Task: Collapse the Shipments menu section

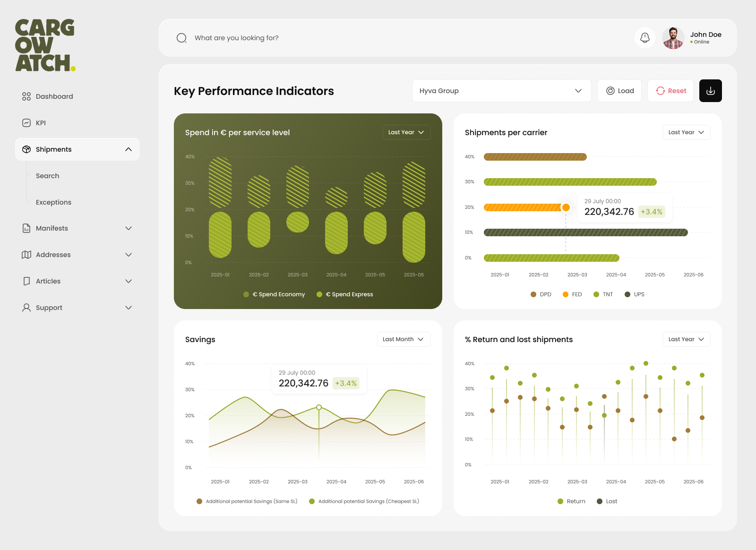Action: point(128,149)
